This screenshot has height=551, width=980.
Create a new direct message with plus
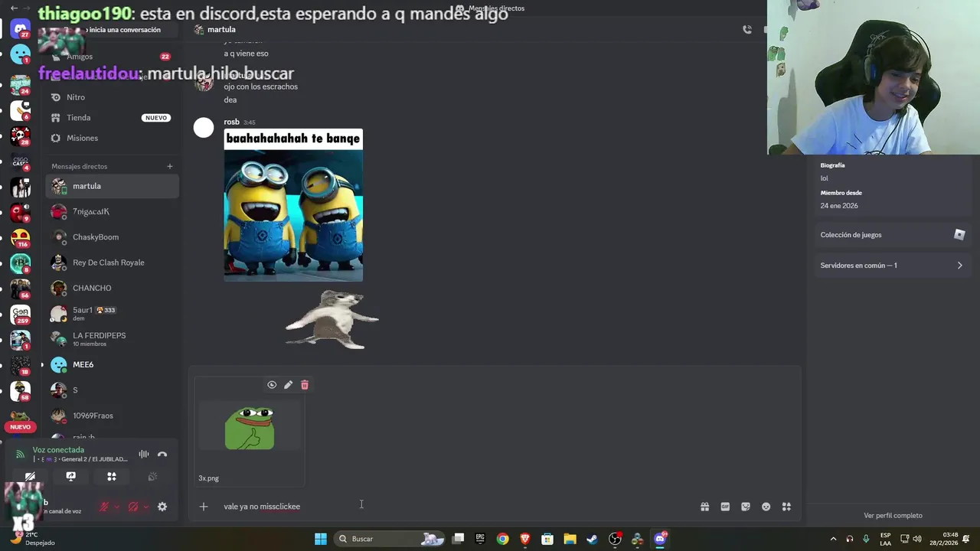tap(170, 166)
